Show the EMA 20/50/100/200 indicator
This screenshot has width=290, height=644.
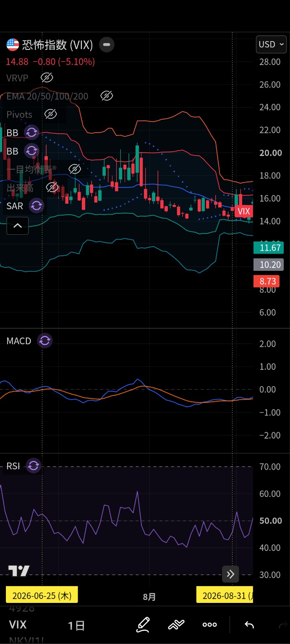pos(107,96)
